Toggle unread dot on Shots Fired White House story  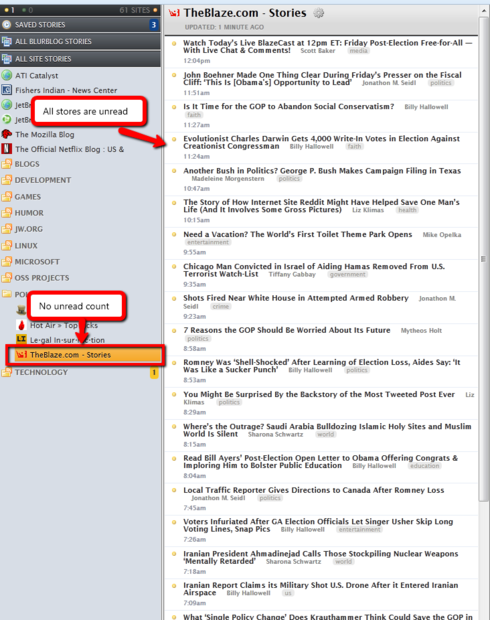(x=174, y=299)
